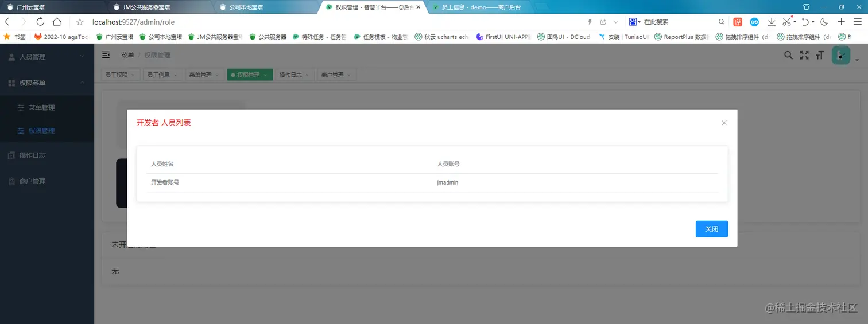Open the 公共服务器 bookmark
Screen dimensions: 868x324
pos(268,36)
